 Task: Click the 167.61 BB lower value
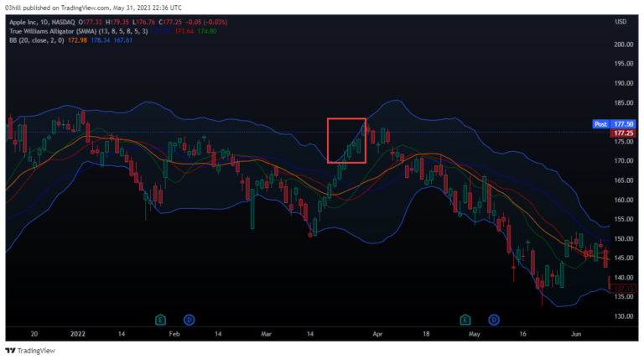[122, 40]
